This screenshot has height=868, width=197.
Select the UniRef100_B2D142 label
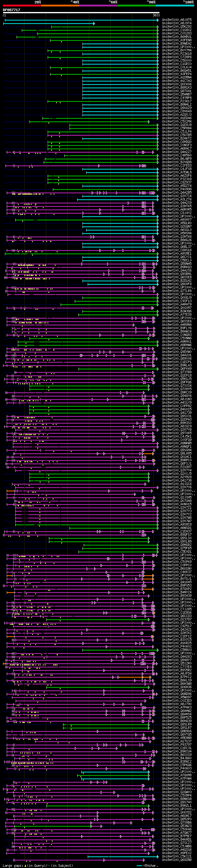(x=177, y=281)
